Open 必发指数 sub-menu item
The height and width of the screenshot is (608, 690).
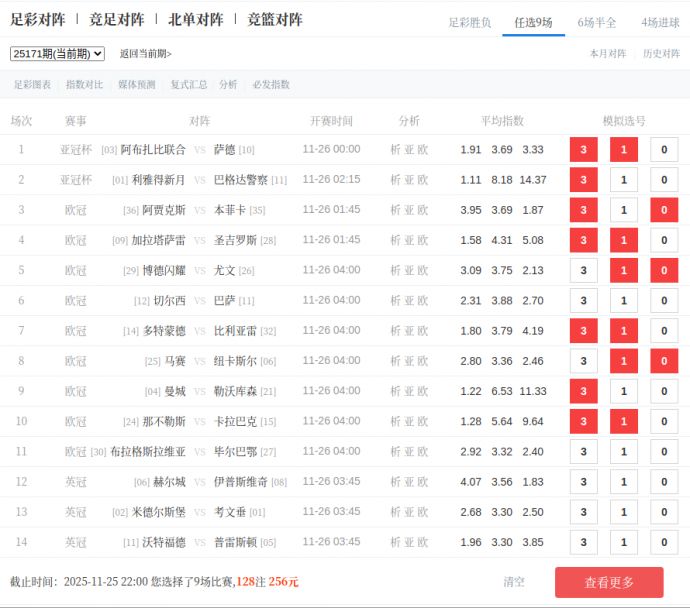point(271,85)
